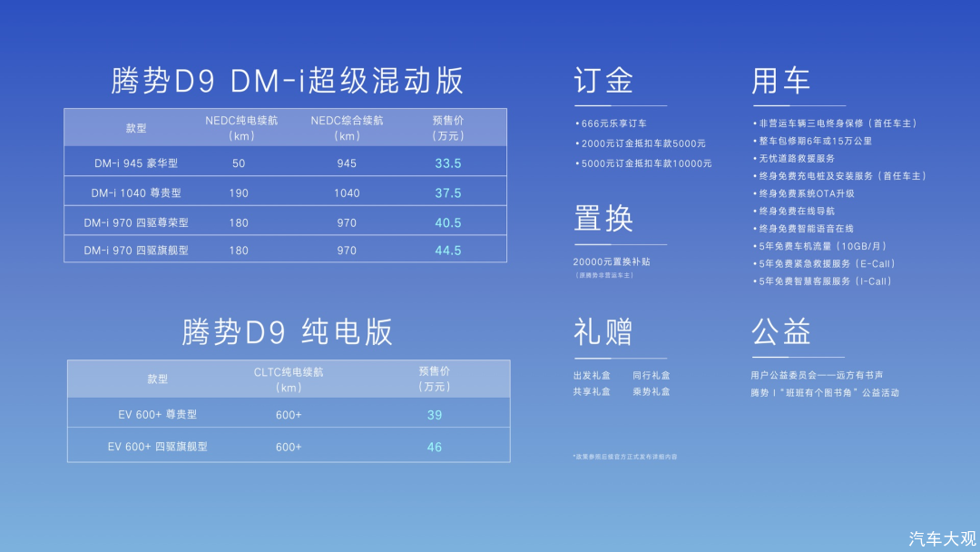This screenshot has width=980, height=552.
Task: Click the 5年免费紧急救援服务 E-Call bullet
Action: [x=824, y=264]
